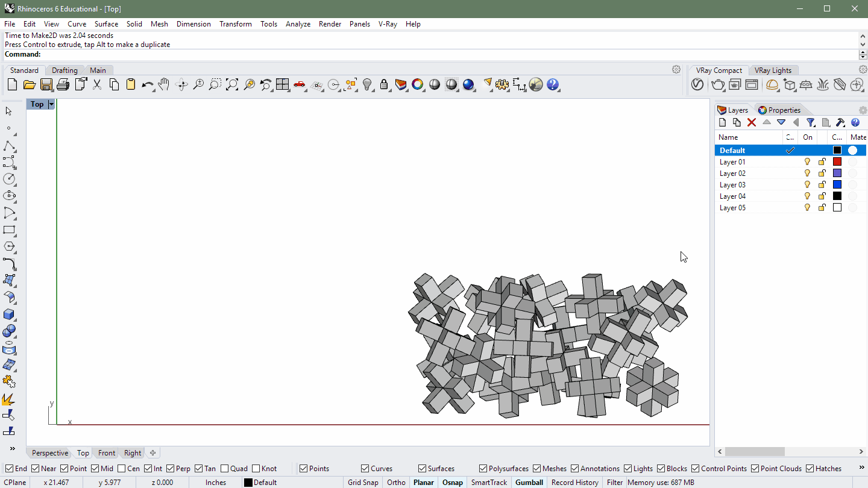Toggle Grid Snap in status bar
868x488 pixels.
[363, 483]
